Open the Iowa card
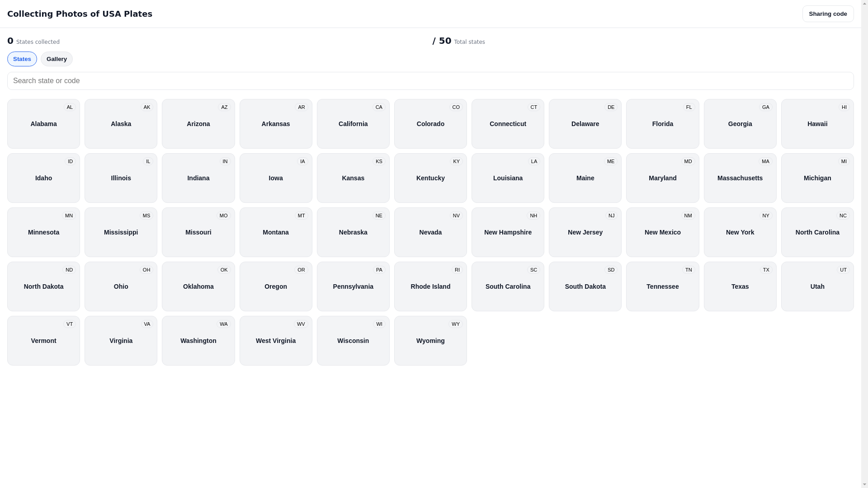 [276, 178]
